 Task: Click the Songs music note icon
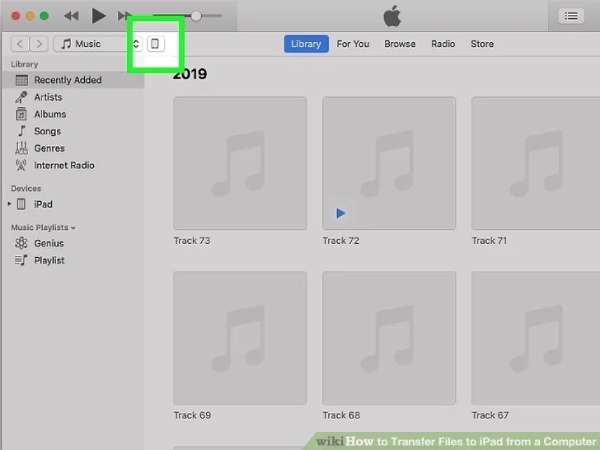click(x=22, y=131)
